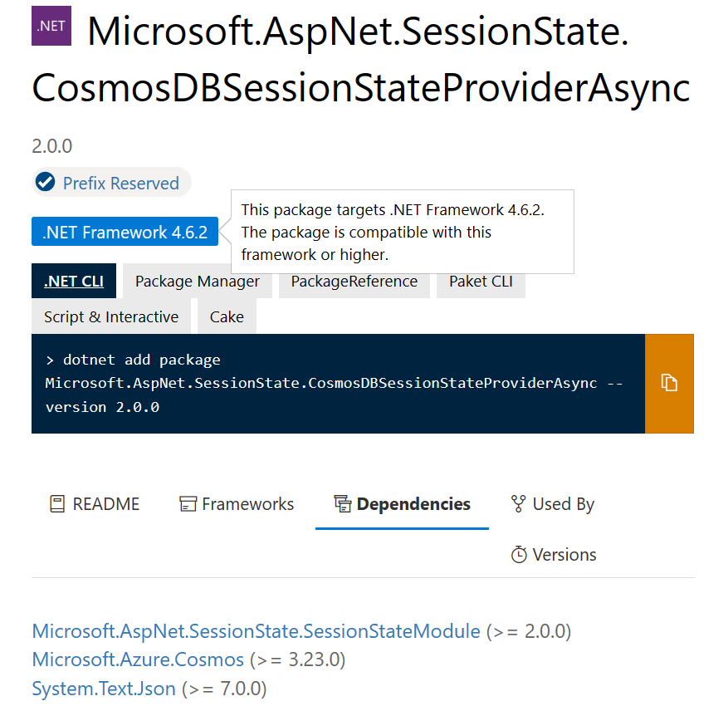Click the .NET Framework 4.6.2 badge
The height and width of the screenshot is (706, 728).
(125, 233)
